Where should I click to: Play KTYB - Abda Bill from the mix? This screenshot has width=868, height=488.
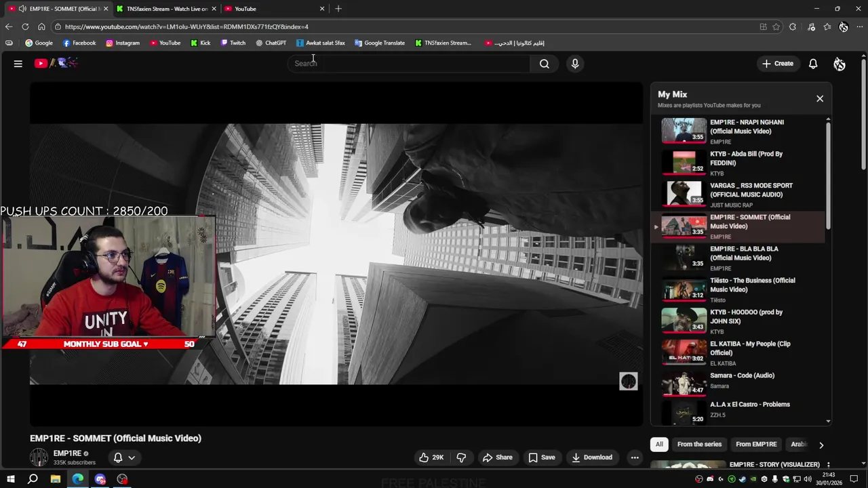point(738,163)
